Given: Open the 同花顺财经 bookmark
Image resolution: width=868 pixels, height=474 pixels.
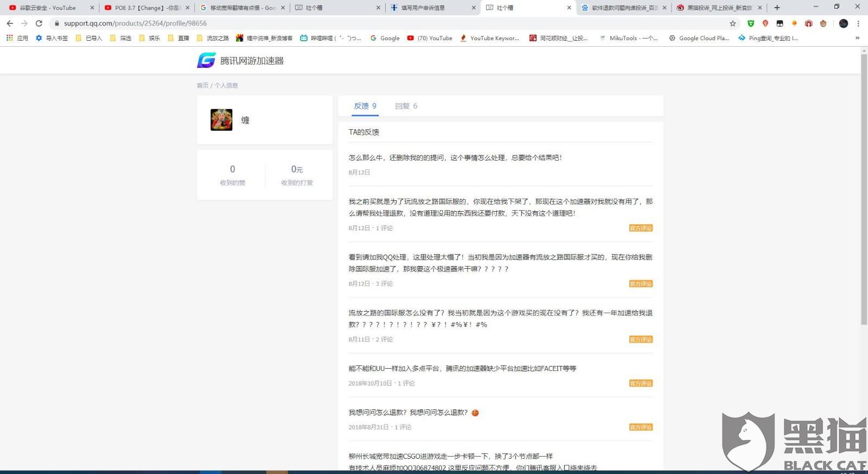Looking at the screenshot, I should 558,38.
